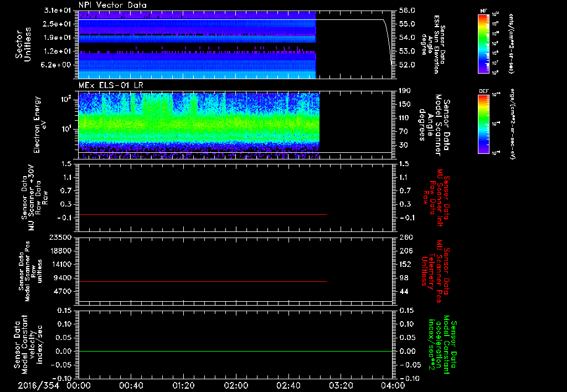Screen dimensions: 567x392
Task: Click the "02:40" time axis label
Action: pyautogui.click(x=288, y=385)
